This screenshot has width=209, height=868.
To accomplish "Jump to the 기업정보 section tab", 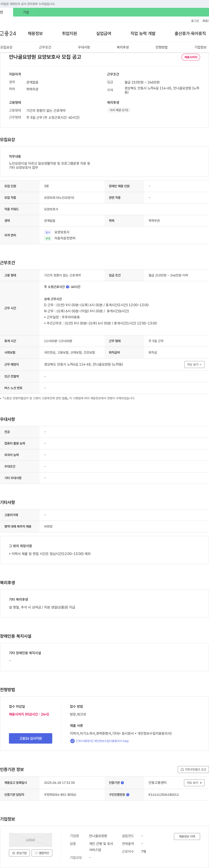I will point(200,47).
